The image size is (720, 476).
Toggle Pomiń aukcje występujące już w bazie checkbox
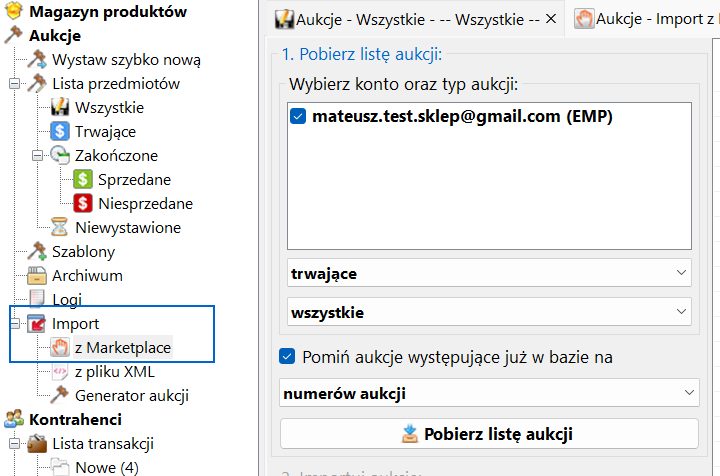(x=288, y=357)
